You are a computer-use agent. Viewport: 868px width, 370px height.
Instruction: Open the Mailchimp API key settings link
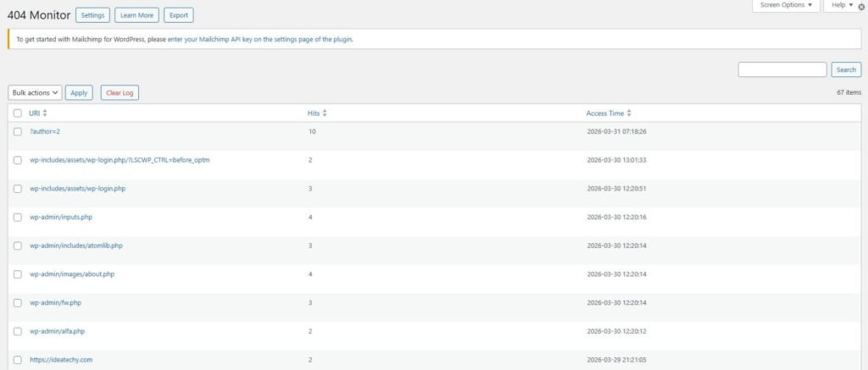(x=259, y=39)
